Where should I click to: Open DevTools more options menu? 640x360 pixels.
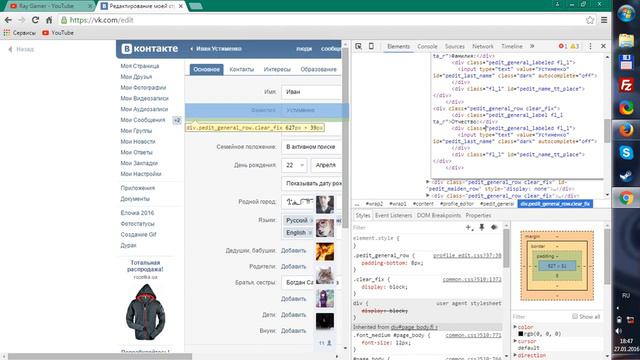click(590, 46)
